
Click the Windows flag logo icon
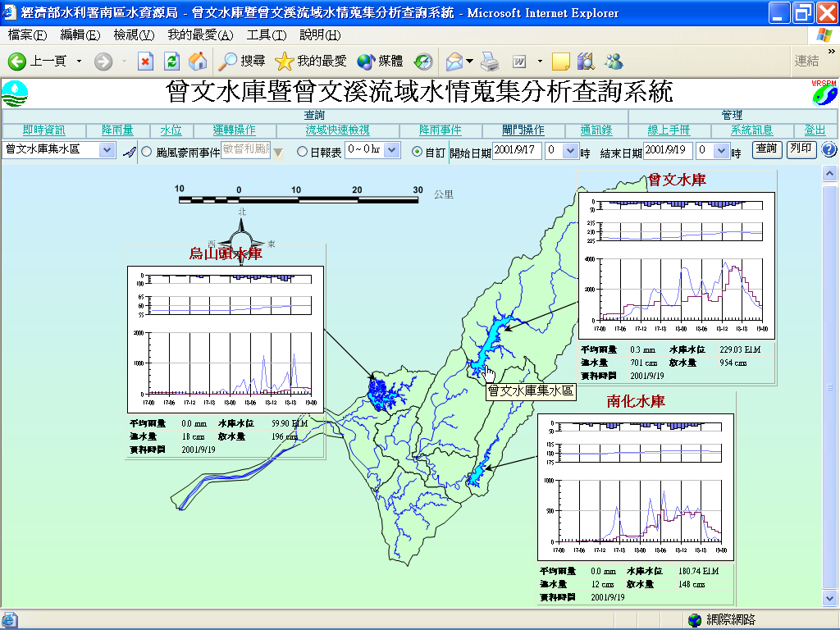tap(824, 35)
